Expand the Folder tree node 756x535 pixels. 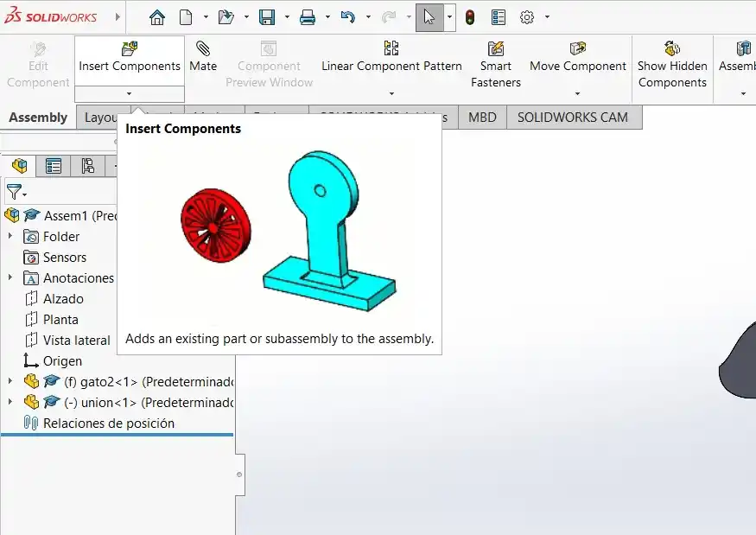point(10,236)
